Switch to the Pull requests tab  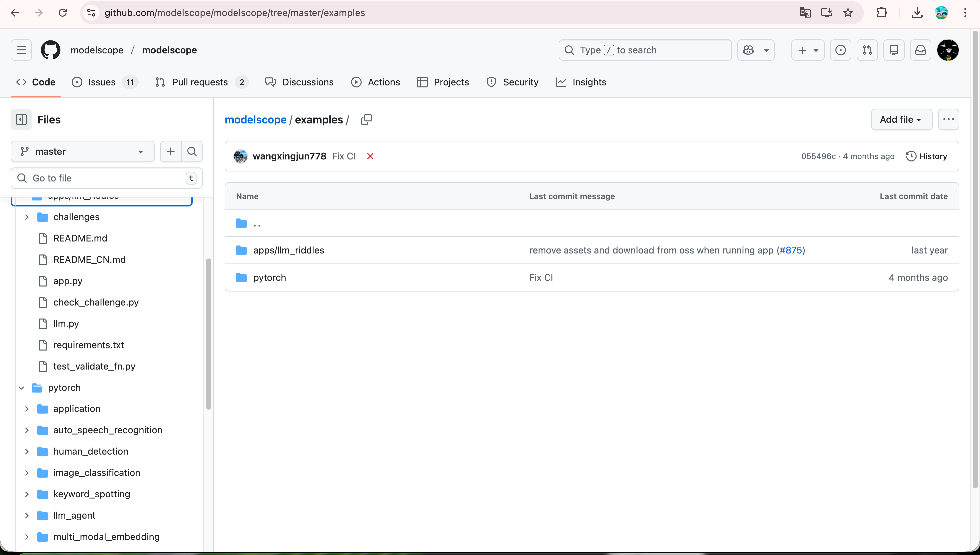(x=200, y=82)
